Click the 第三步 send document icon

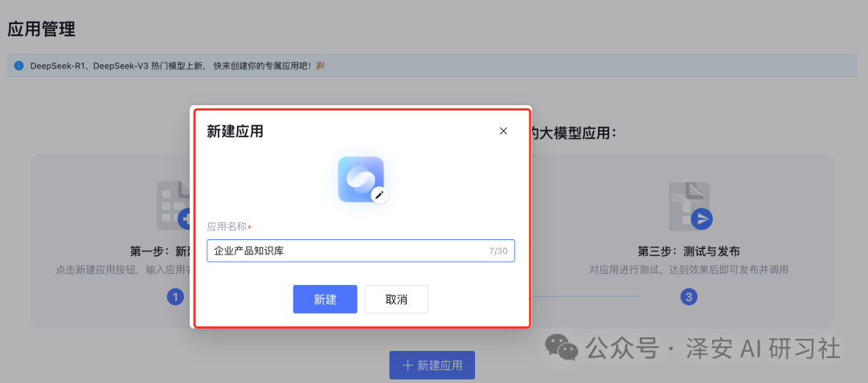click(690, 206)
